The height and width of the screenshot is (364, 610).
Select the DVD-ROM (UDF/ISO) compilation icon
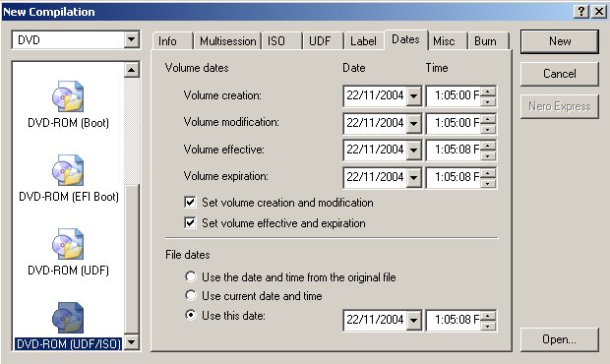pyautogui.click(x=68, y=318)
